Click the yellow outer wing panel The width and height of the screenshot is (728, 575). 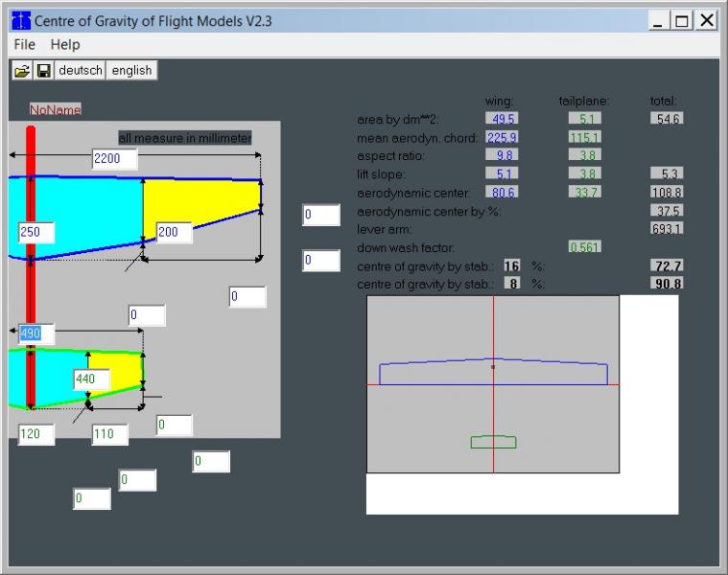tap(201, 203)
